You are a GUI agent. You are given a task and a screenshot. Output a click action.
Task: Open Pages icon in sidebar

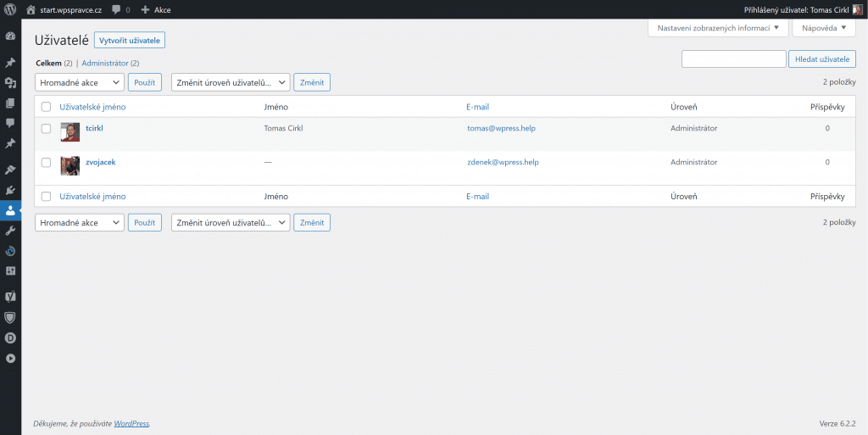tap(10, 103)
